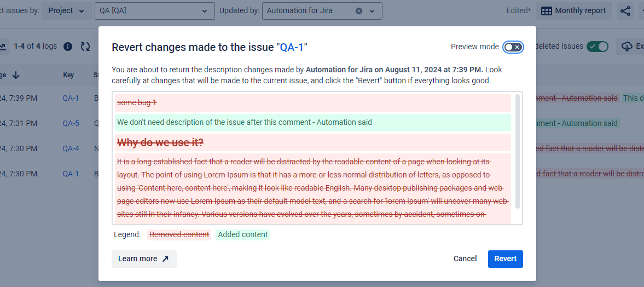644x287 pixels.
Task: Click the share icon
Action: [x=625, y=11]
